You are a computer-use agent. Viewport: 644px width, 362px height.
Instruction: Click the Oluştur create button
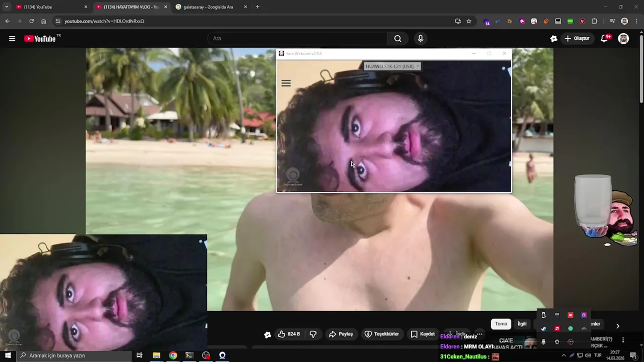tap(577, 39)
